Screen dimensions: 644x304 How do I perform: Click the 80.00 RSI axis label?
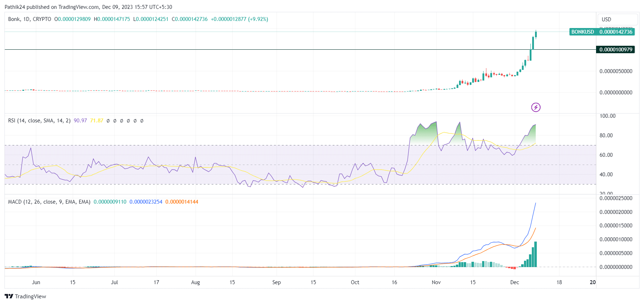(x=606, y=136)
